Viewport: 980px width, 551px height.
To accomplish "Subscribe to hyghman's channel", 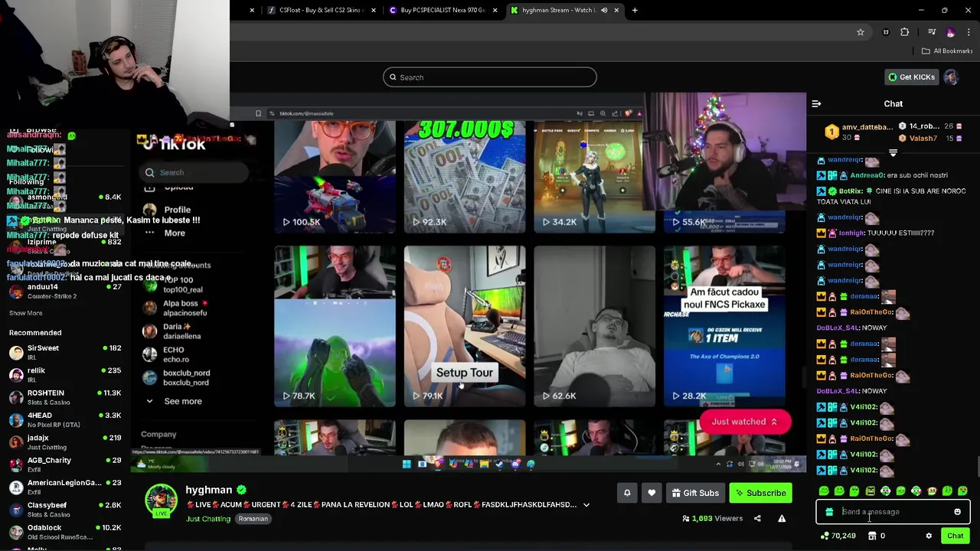I will click(760, 493).
